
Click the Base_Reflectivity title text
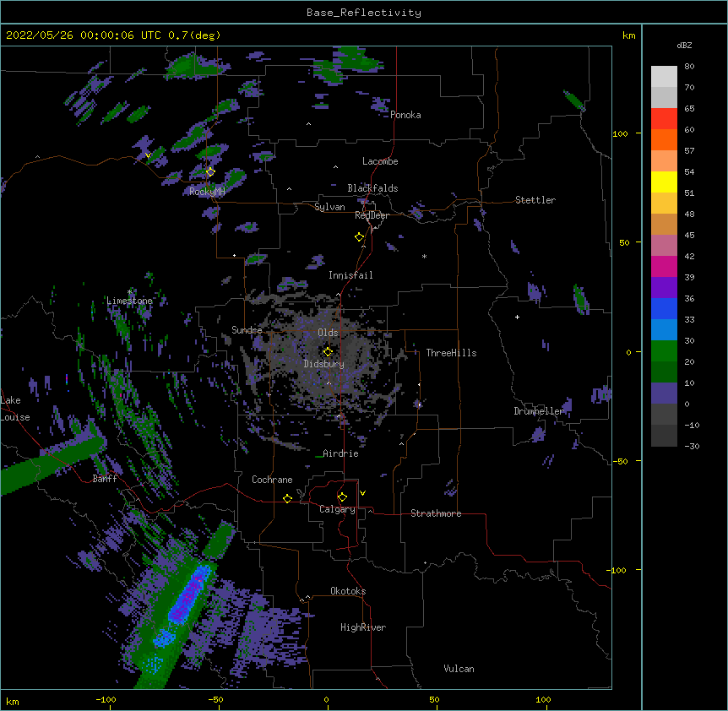pos(364,13)
